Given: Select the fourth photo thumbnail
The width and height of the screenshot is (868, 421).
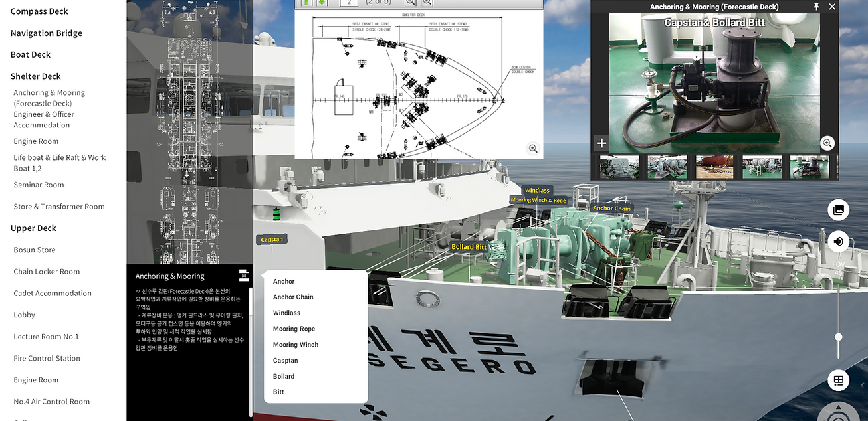Looking at the screenshot, I should 762,167.
